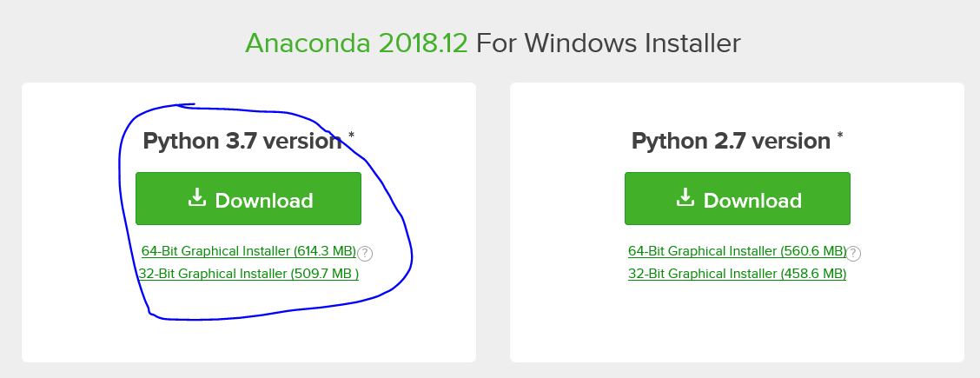Click the For Windows Installer heading text
This screenshot has width=980, height=378.
point(609,43)
